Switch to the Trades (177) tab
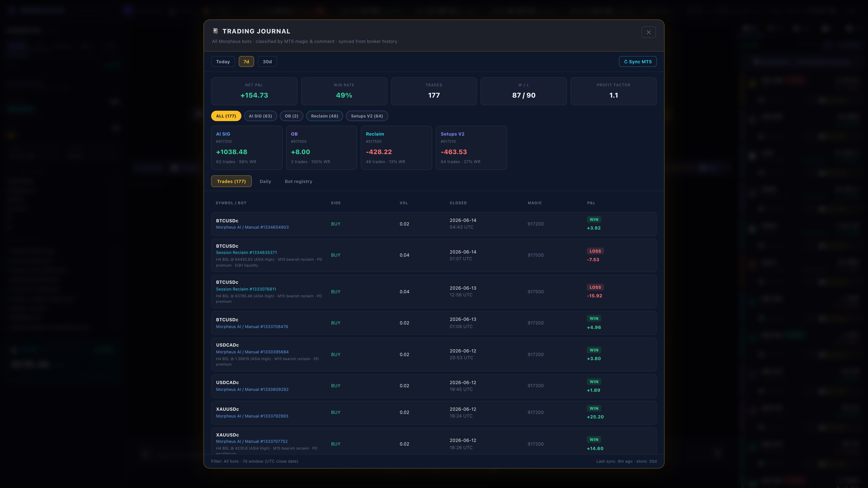 click(x=231, y=181)
